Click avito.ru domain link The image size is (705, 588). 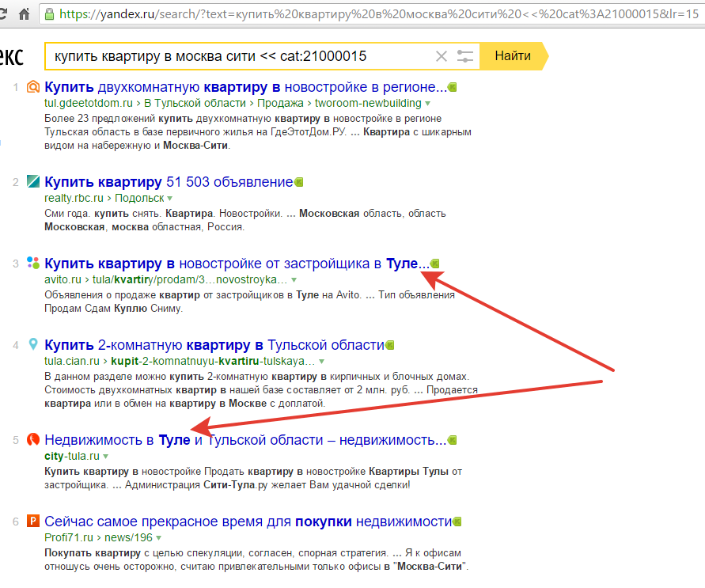tap(63, 279)
